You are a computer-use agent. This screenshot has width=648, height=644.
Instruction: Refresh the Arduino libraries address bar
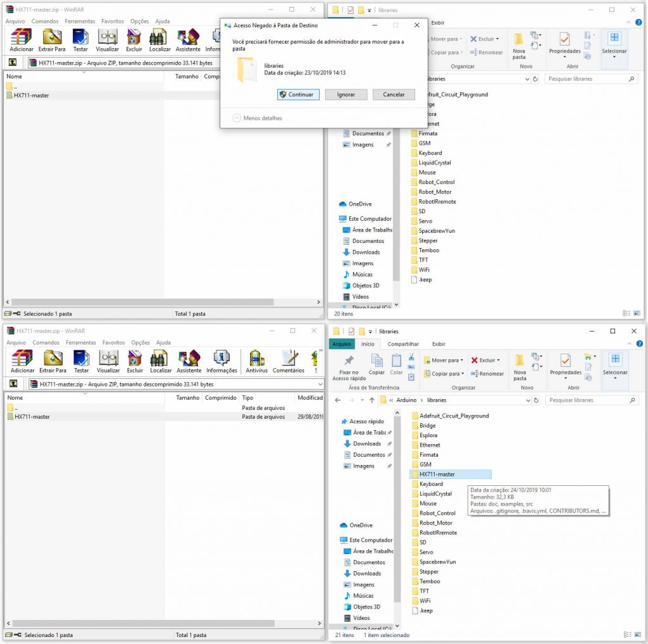coord(536,400)
